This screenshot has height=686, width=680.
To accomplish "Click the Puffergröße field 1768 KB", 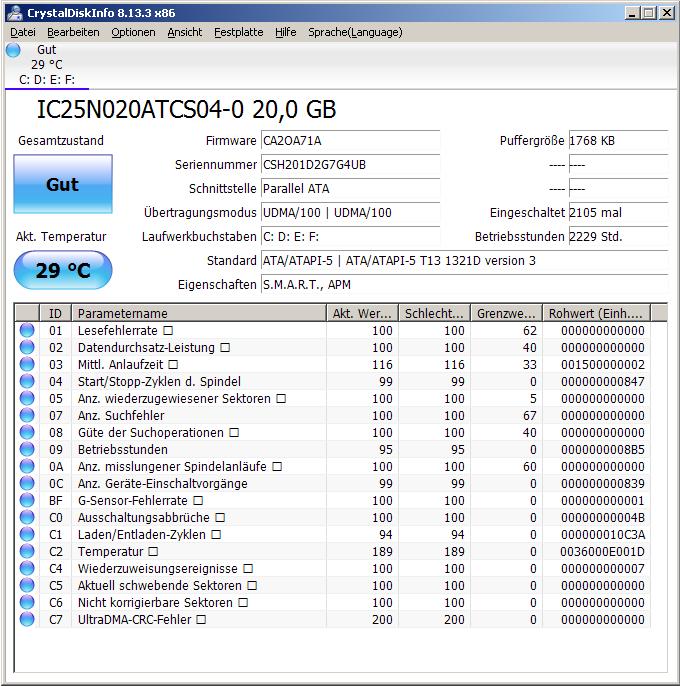I will pos(618,140).
